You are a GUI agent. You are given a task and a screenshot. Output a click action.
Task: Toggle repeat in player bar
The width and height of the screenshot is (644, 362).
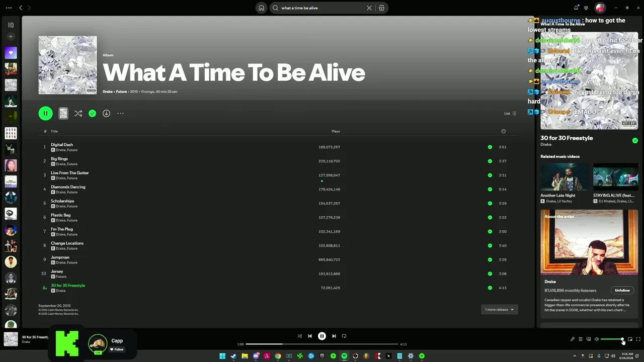click(344, 336)
